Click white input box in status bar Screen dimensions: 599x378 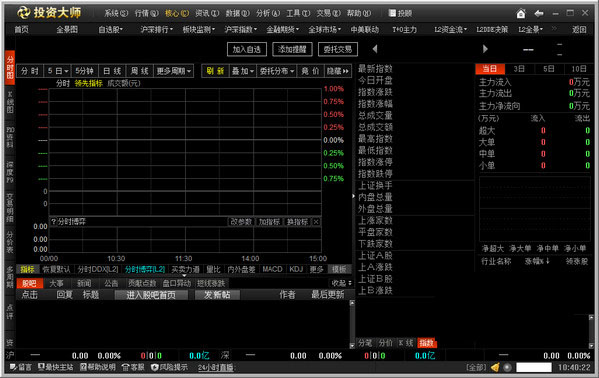pyautogui.click(x=534, y=368)
